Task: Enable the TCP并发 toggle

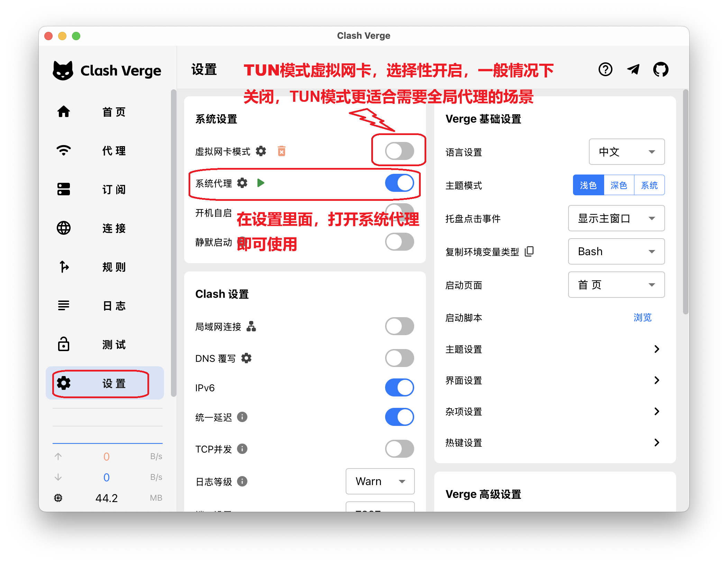Action: (399, 449)
